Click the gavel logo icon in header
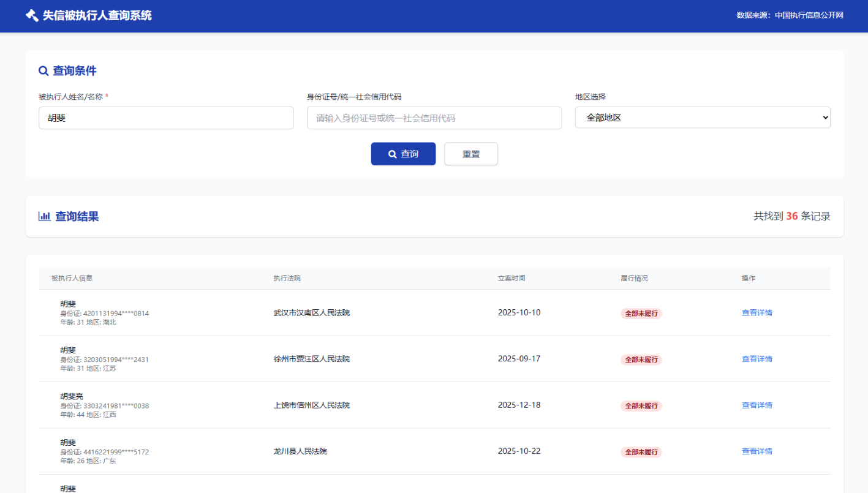The width and height of the screenshot is (868, 493). pyautogui.click(x=32, y=15)
